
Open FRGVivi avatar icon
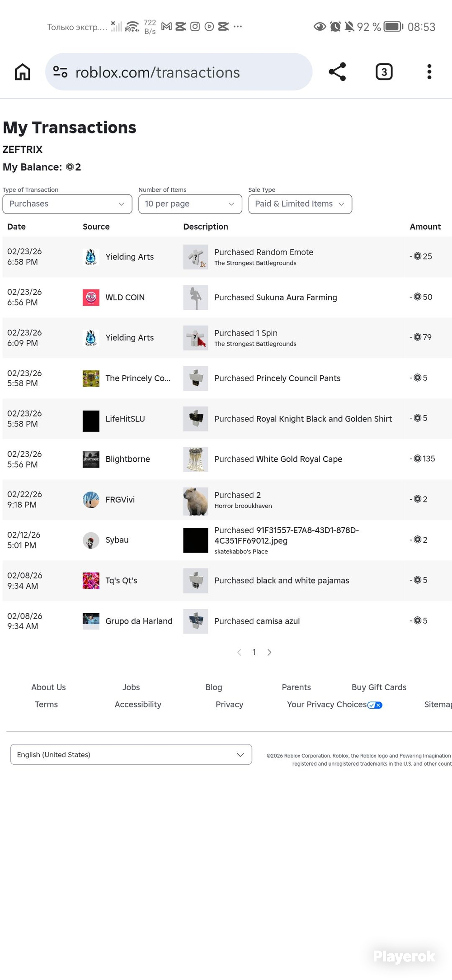91,500
